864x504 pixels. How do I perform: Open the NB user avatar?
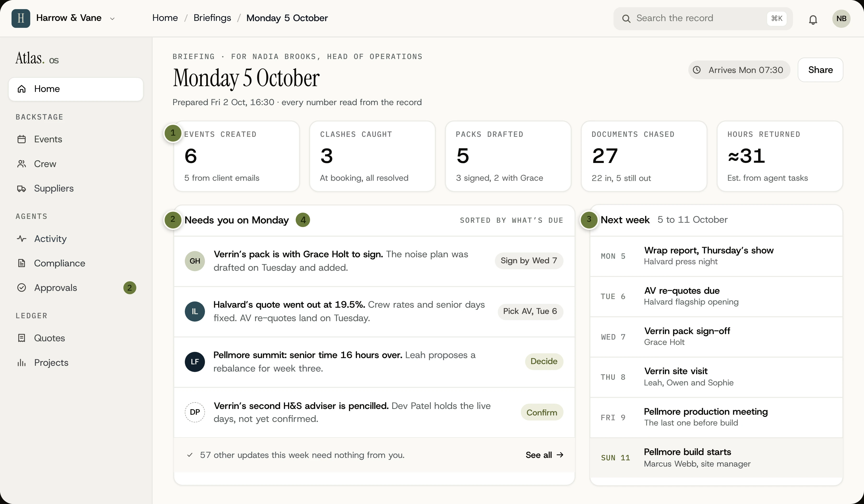(x=841, y=18)
